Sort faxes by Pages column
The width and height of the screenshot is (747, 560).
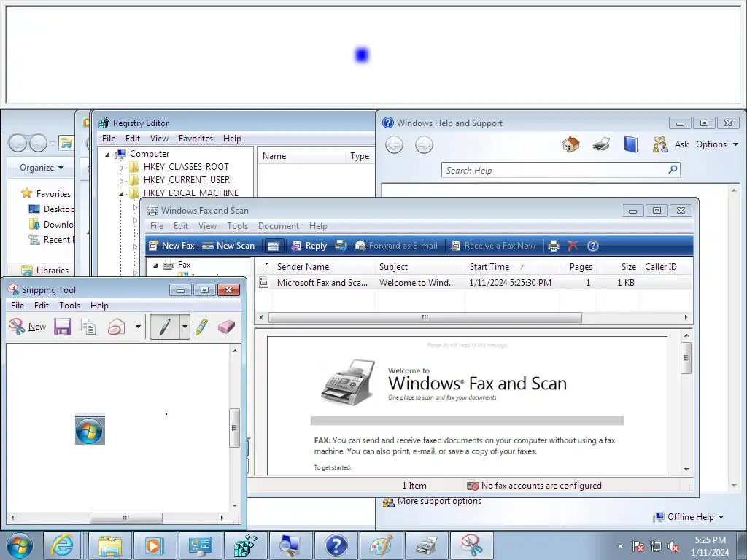point(578,267)
